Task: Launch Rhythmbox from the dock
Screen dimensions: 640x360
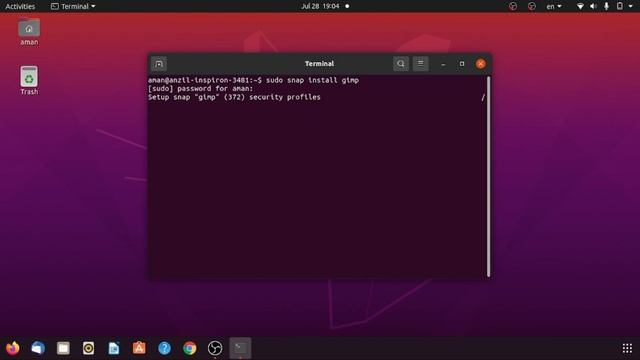Action: 89,348
